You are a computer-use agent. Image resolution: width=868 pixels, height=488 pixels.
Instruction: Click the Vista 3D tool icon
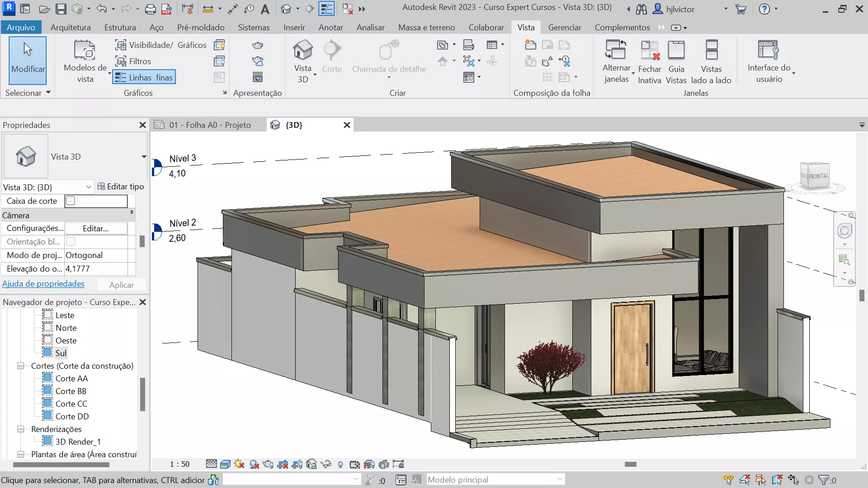pyautogui.click(x=302, y=50)
